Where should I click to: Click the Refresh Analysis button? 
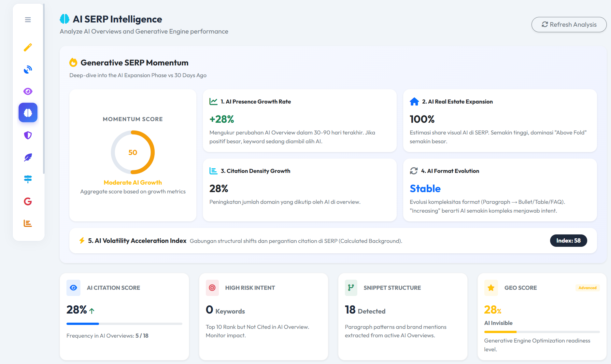[x=569, y=24]
